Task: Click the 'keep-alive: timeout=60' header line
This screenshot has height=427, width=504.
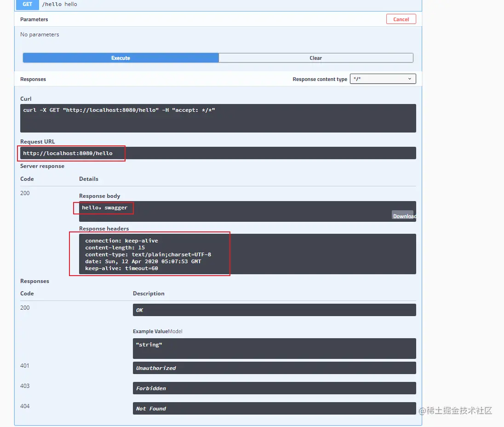Action: pyautogui.click(x=121, y=268)
